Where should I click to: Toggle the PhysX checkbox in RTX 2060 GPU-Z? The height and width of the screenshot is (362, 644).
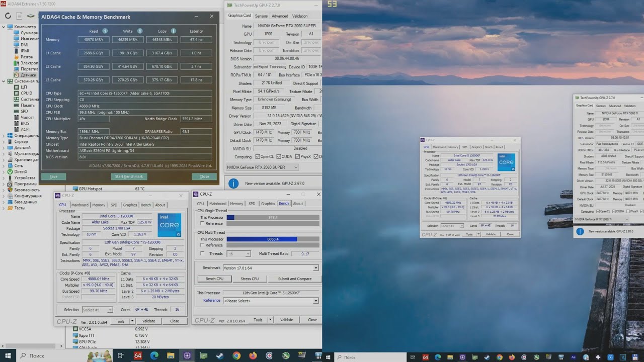297,157
